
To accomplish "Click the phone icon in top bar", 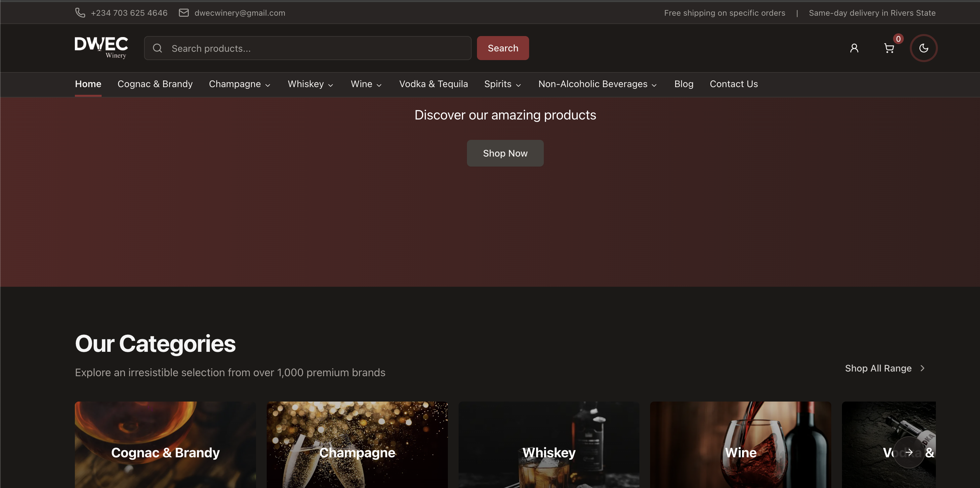I will (80, 13).
